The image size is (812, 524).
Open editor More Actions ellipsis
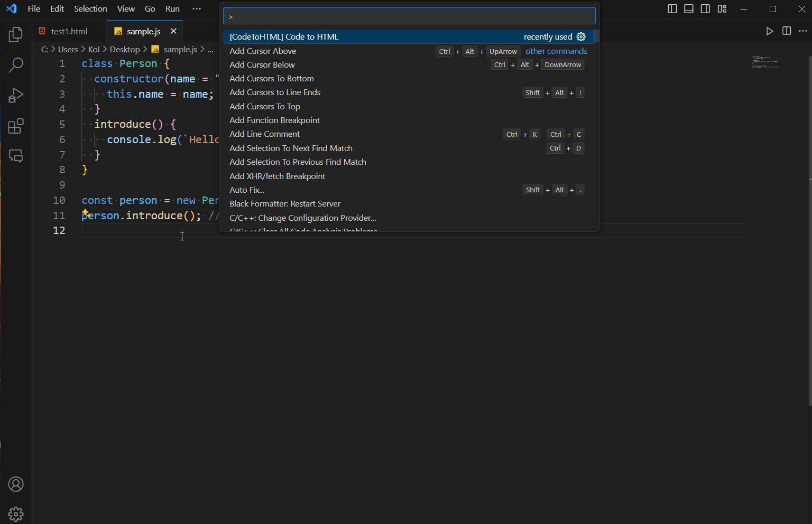pyautogui.click(x=803, y=31)
